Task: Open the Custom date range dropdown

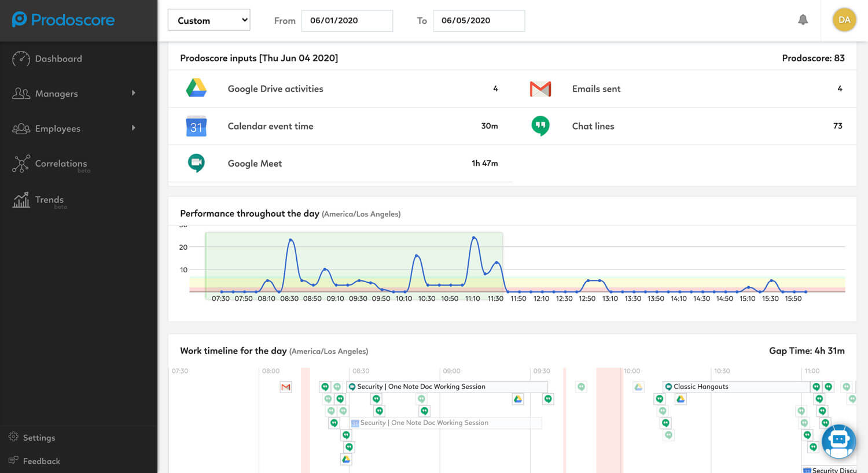Action: point(209,20)
